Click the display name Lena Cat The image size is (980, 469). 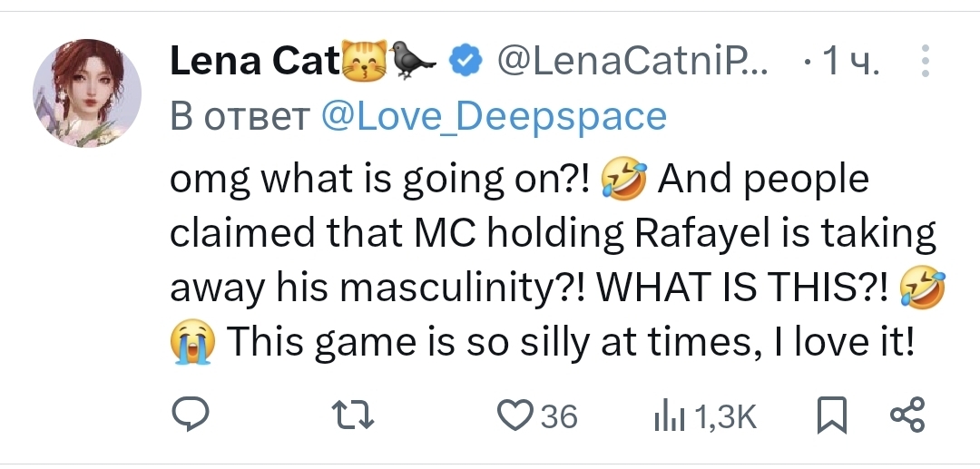[253, 62]
